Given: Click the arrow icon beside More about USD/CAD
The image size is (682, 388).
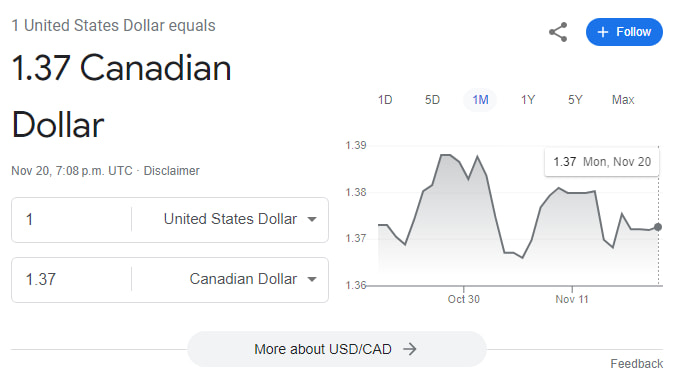Looking at the screenshot, I should click(x=409, y=349).
